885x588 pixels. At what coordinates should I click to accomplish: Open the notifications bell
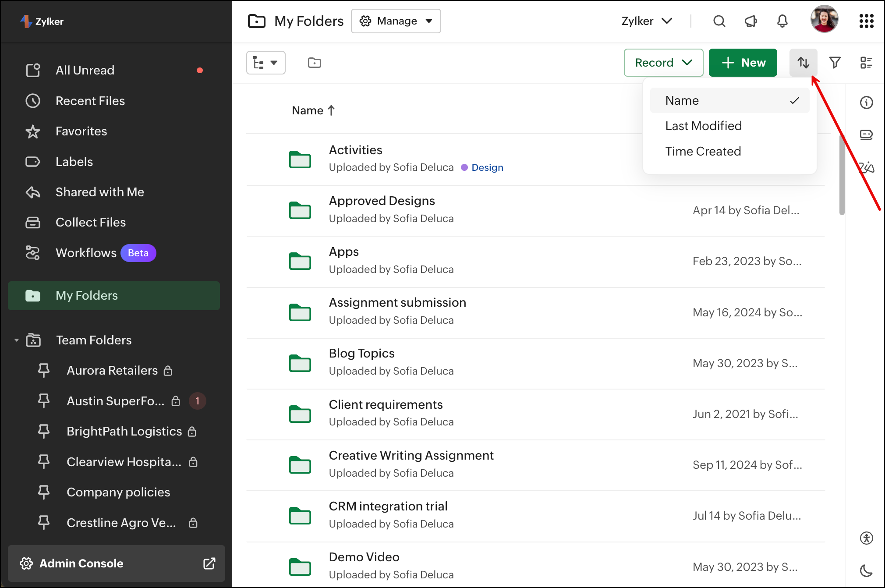782,21
